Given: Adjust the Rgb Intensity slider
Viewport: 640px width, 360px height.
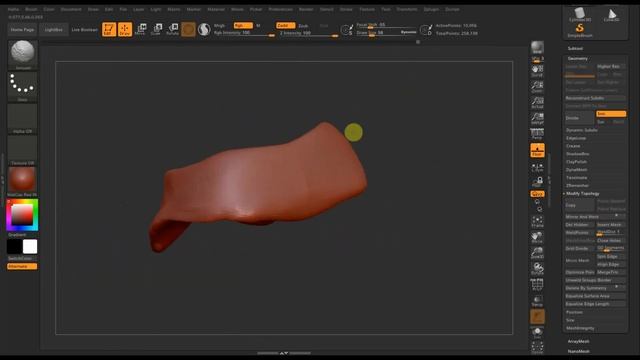Looking at the screenshot, I should (x=244, y=33).
